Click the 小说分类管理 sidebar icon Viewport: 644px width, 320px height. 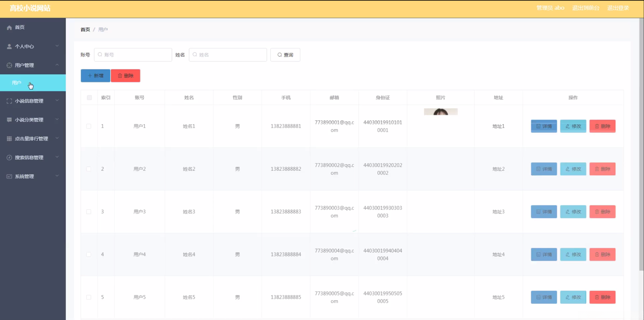[9, 120]
